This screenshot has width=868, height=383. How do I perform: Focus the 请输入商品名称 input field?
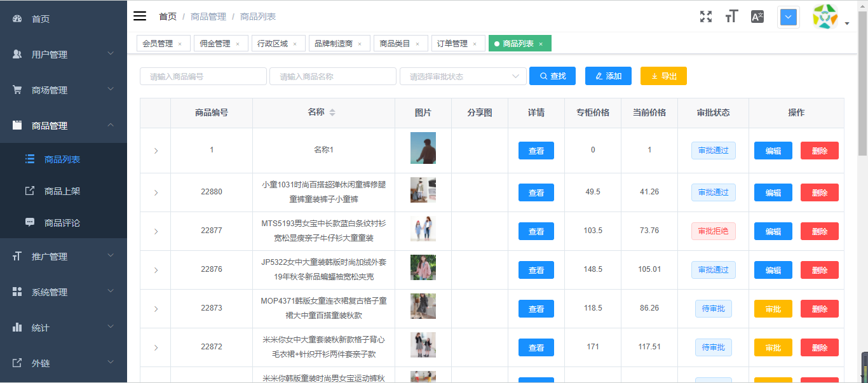click(333, 76)
